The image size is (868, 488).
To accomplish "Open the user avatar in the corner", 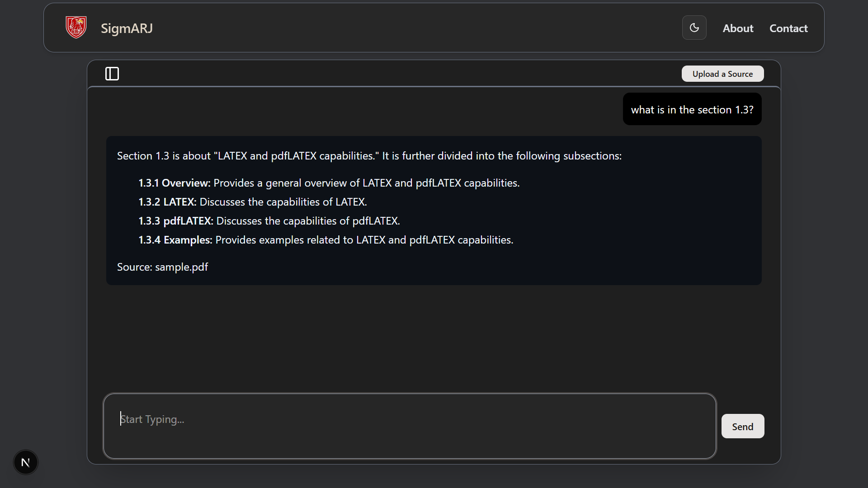I will tap(25, 462).
